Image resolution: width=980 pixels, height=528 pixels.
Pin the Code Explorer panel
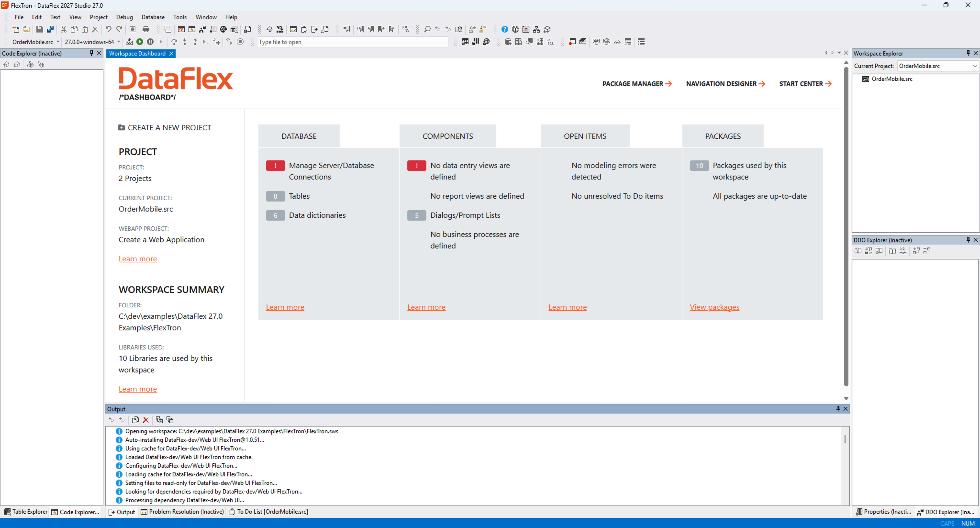(91, 53)
